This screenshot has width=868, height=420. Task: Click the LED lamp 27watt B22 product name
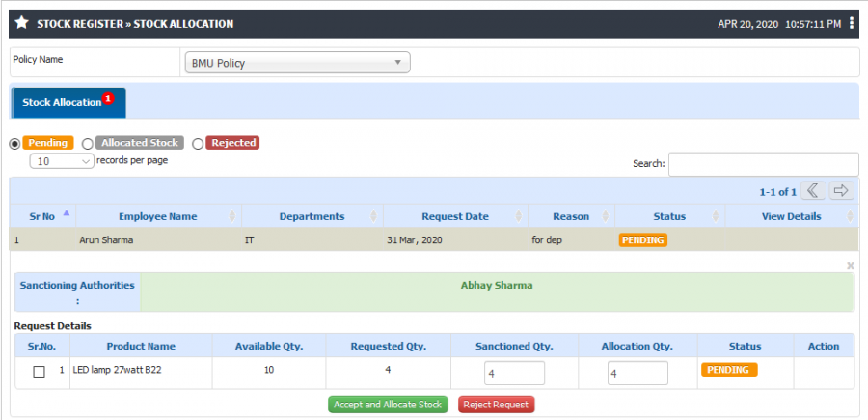[x=118, y=370]
